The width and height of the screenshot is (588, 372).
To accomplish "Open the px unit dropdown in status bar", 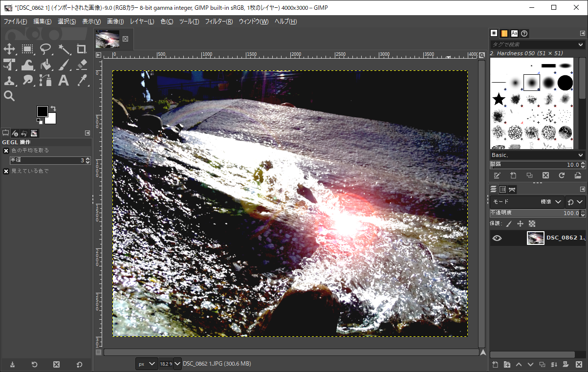I will [147, 364].
